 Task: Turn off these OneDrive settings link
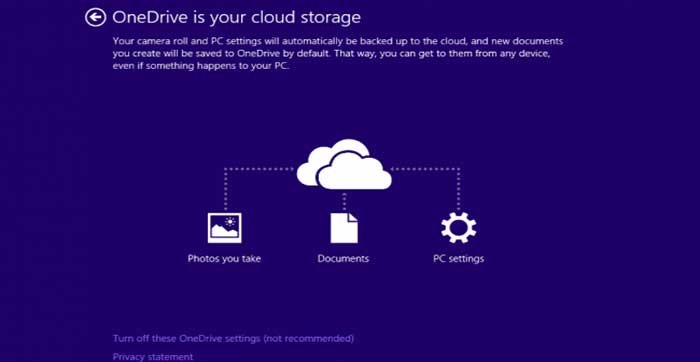(x=233, y=338)
